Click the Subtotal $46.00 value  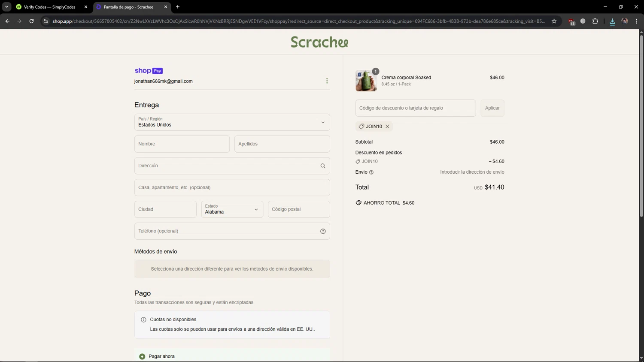coord(497,142)
